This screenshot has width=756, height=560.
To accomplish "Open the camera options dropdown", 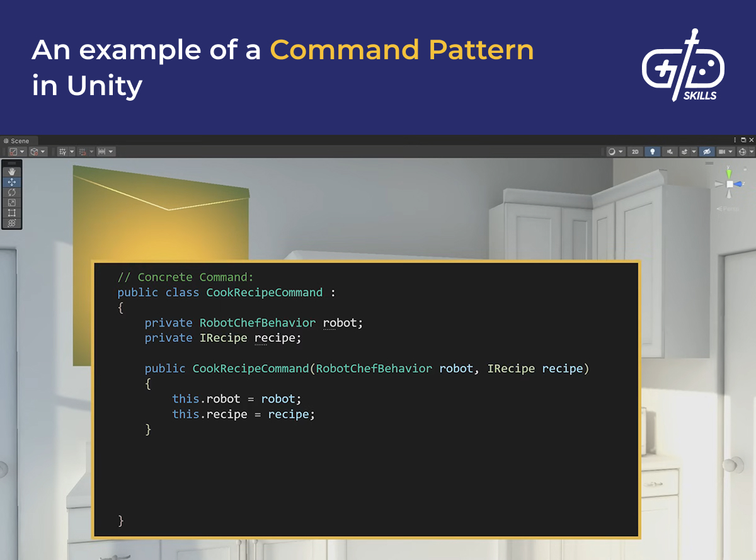I will [x=730, y=152].
